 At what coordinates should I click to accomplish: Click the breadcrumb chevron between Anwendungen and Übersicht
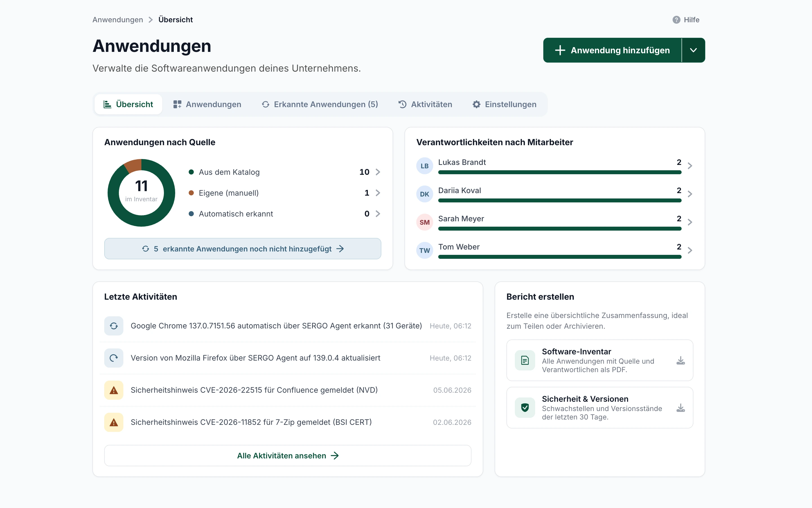151,20
